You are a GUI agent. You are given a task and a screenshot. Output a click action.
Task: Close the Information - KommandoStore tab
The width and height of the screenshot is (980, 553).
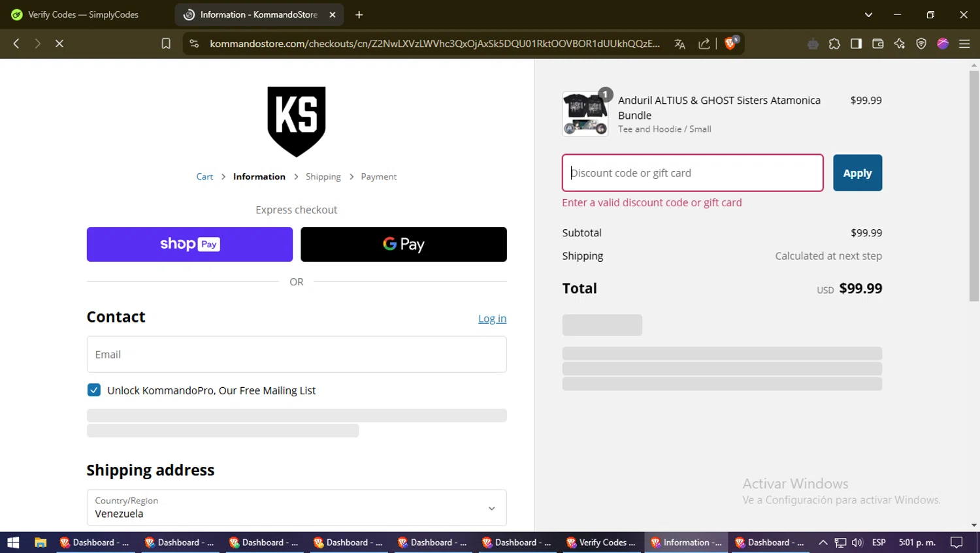tap(332, 14)
